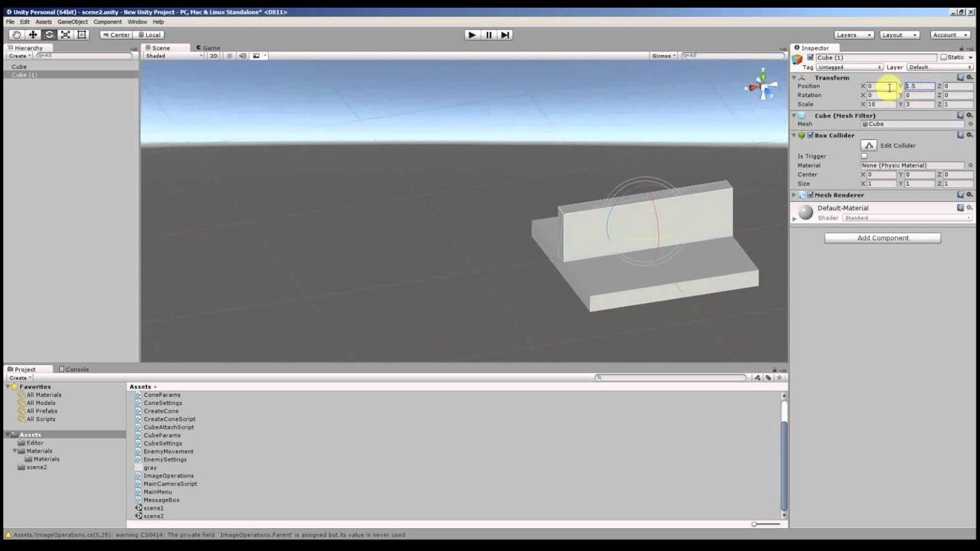Viewport: 980px width, 551px height.
Task: Click search by label icon in Project
Action: click(768, 377)
